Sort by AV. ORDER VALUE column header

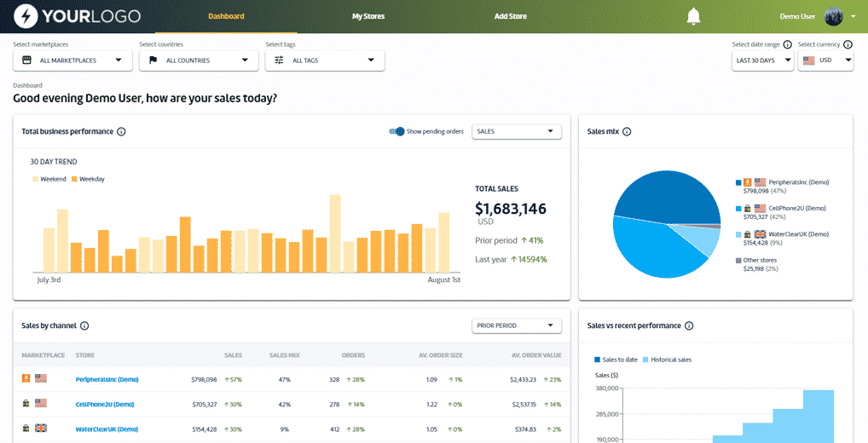[x=536, y=355]
